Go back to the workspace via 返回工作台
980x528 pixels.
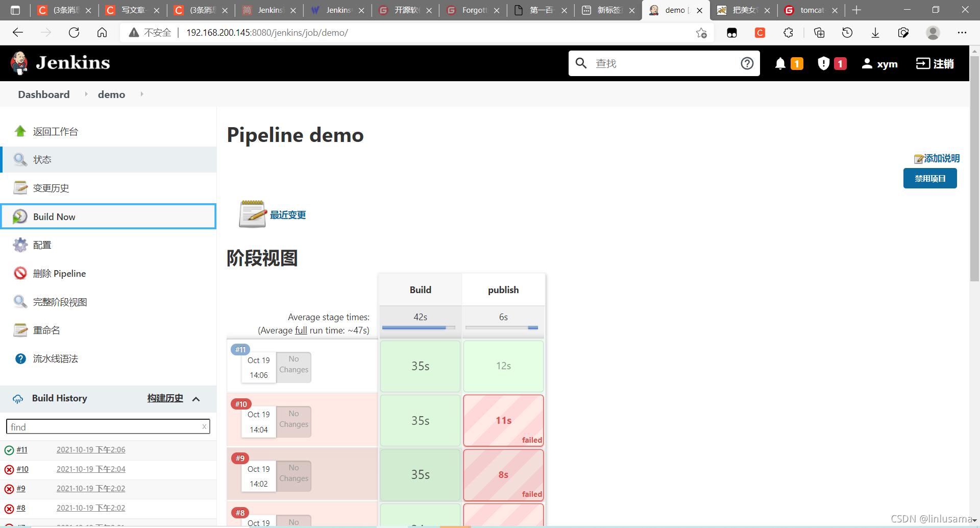pos(55,131)
